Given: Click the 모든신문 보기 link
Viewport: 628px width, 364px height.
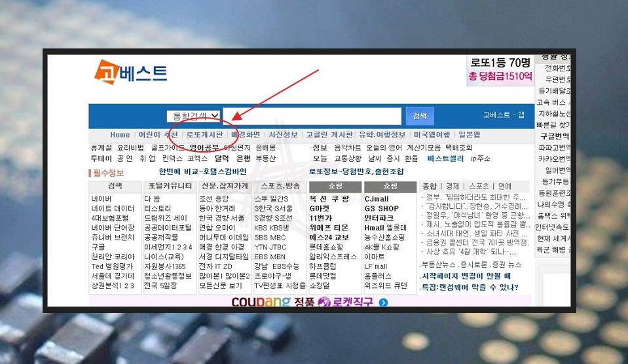Looking at the screenshot, I should click(x=221, y=285).
